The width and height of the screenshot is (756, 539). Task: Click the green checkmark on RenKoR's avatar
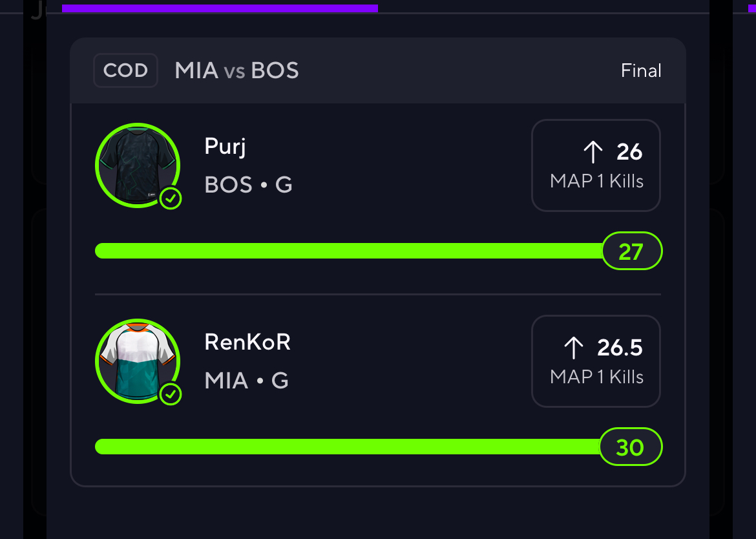click(171, 394)
